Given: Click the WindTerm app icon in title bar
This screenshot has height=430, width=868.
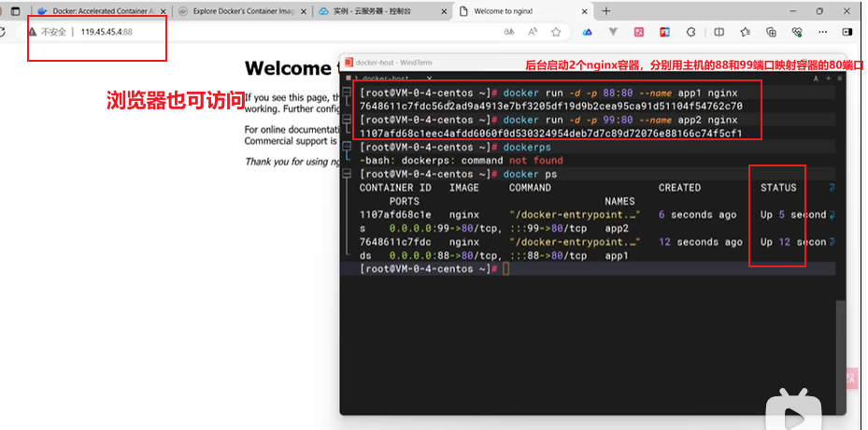Looking at the screenshot, I should (349, 63).
